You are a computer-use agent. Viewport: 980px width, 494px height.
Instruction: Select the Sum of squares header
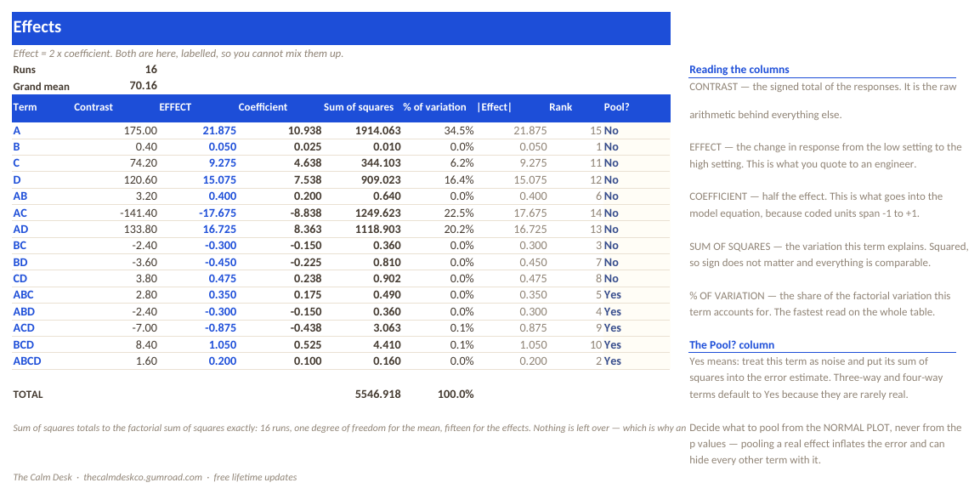(358, 107)
